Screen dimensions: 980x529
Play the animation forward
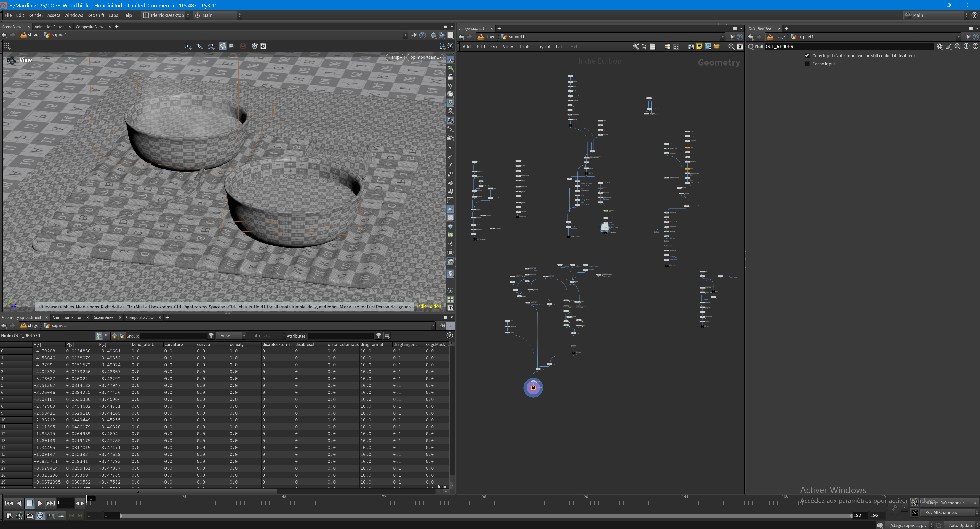pyautogui.click(x=40, y=503)
